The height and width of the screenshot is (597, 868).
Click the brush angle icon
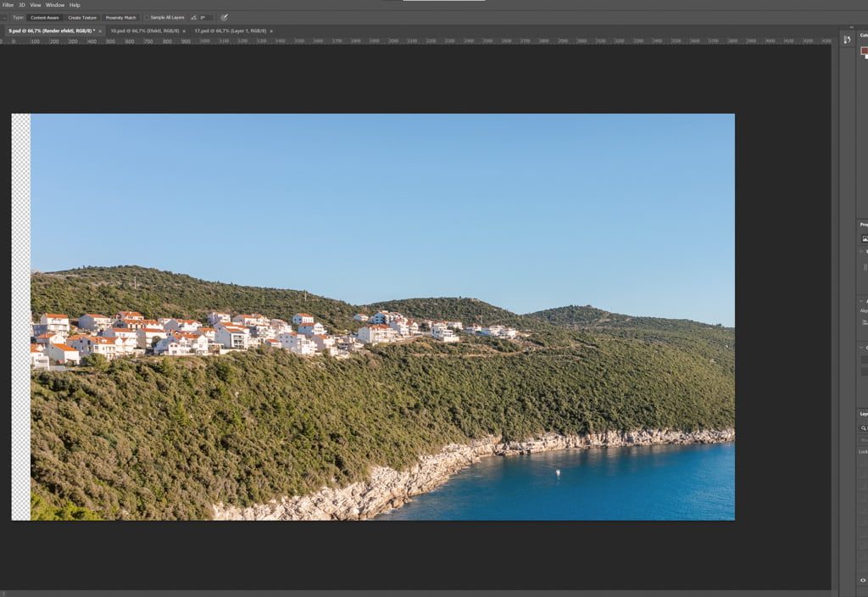193,17
